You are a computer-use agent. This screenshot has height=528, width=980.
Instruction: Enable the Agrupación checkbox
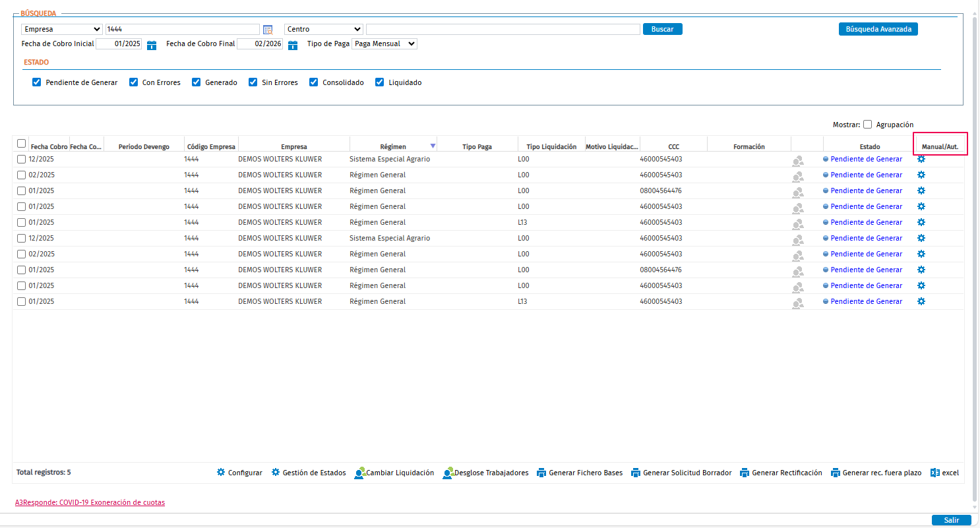pyautogui.click(x=867, y=125)
